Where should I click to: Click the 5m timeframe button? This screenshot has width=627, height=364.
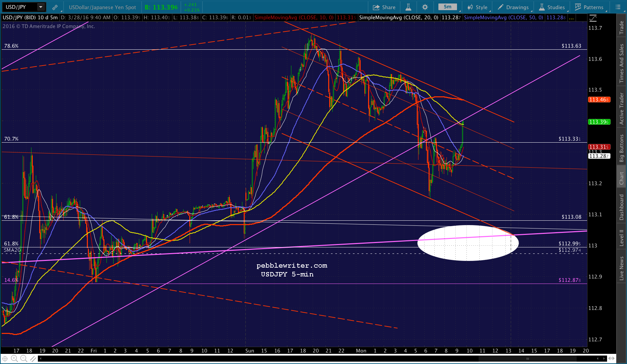448,7
